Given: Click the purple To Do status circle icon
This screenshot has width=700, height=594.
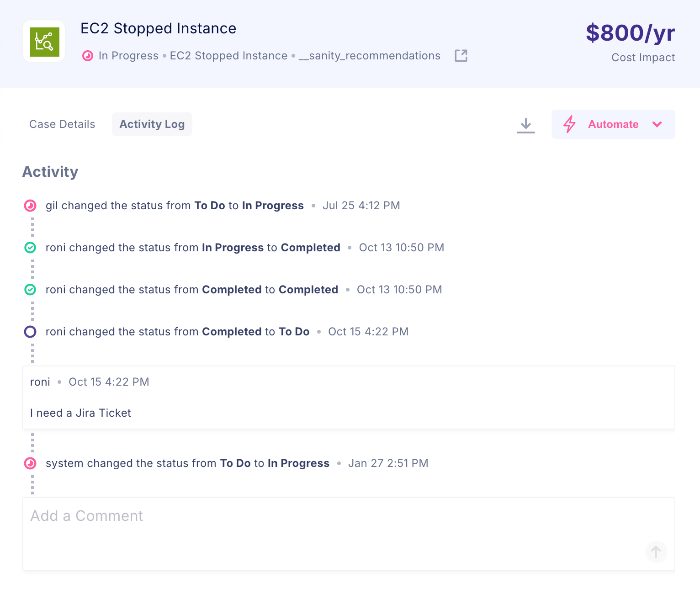Looking at the screenshot, I should tap(30, 332).
